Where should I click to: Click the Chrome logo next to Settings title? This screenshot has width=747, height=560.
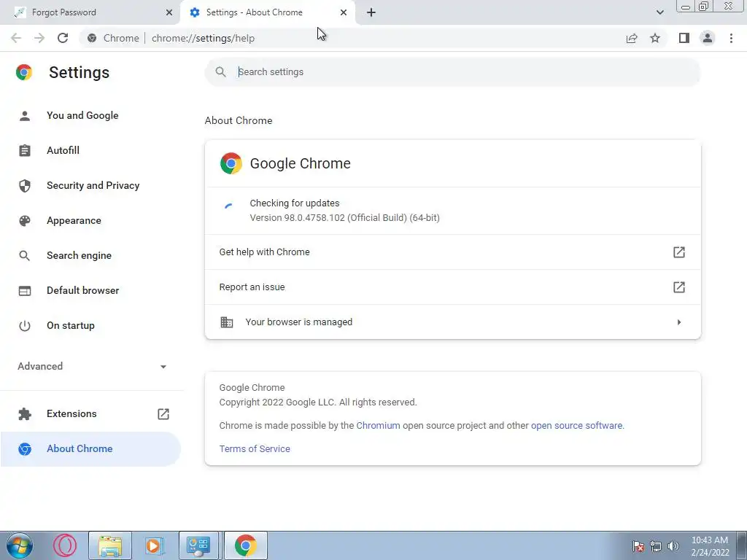pos(24,72)
